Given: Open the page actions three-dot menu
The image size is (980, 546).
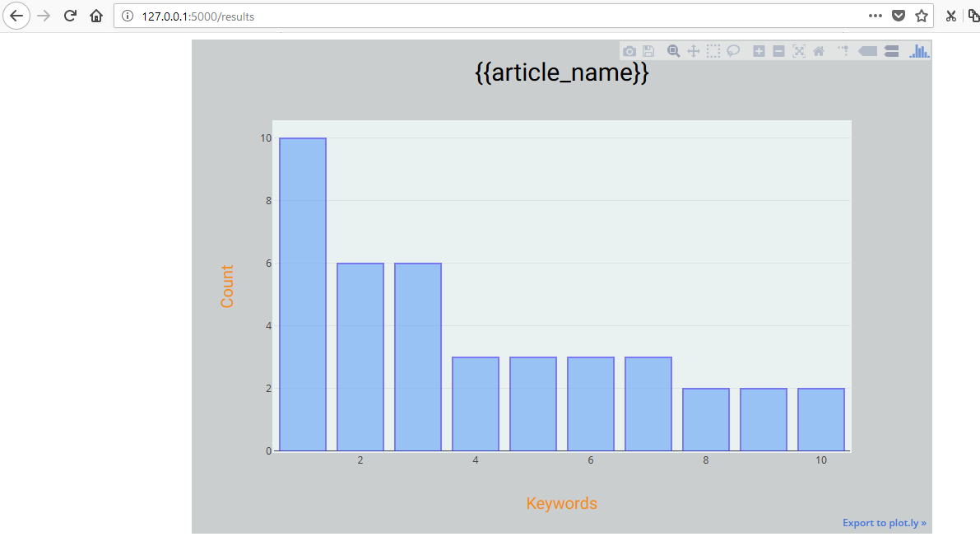Looking at the screenshot, I should click(x=875, y=16).
